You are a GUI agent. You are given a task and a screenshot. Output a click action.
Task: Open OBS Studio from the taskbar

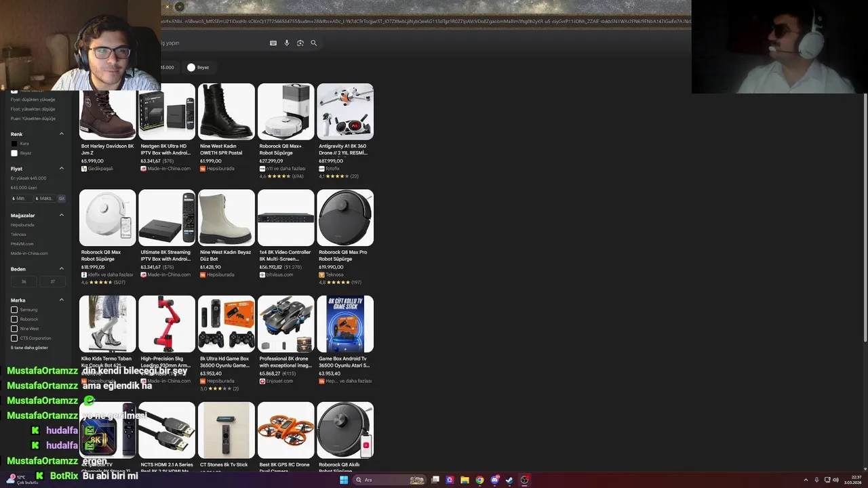[524, 480]
